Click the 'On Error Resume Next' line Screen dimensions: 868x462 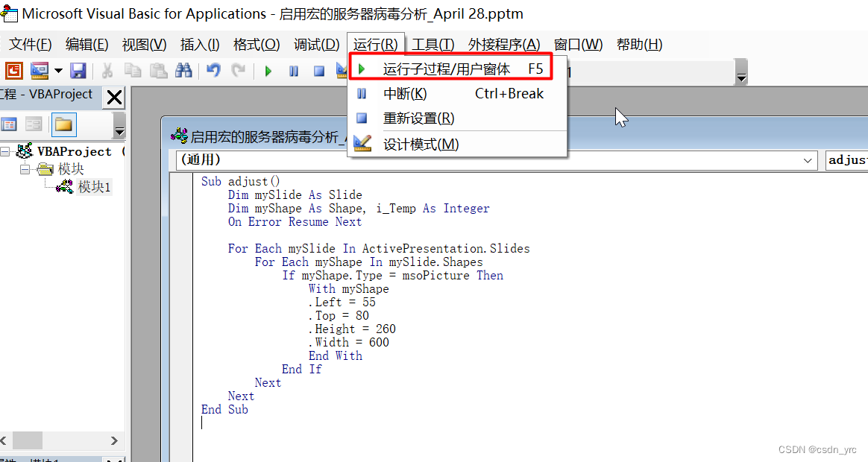pos(295,222)
